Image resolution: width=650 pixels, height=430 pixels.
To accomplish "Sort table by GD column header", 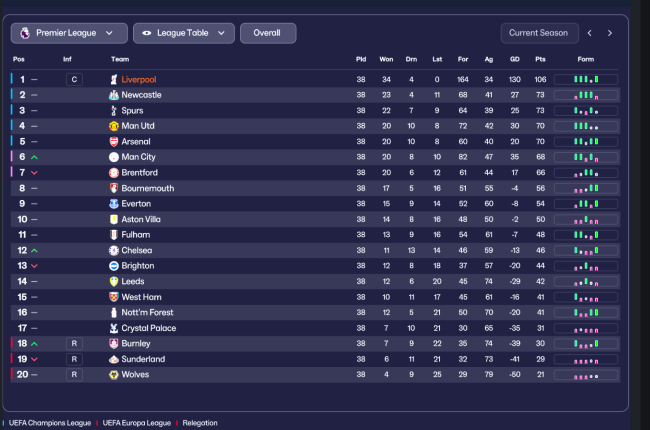I will point(515,59).
